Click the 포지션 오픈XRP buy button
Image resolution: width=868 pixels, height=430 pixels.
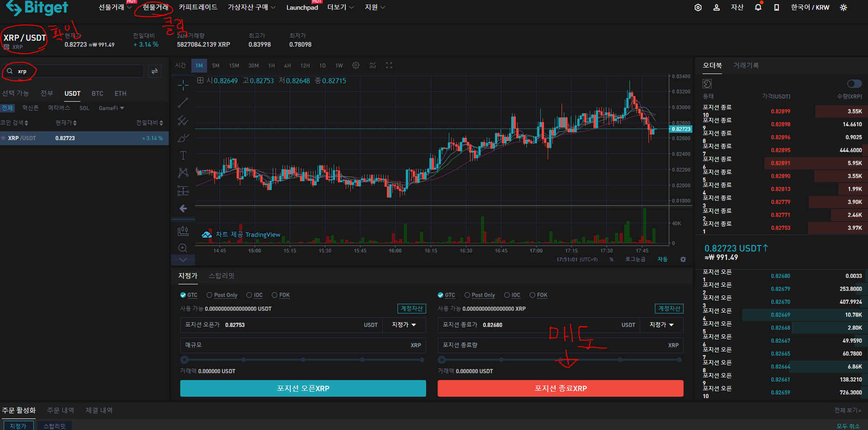(x=303, y=388)
